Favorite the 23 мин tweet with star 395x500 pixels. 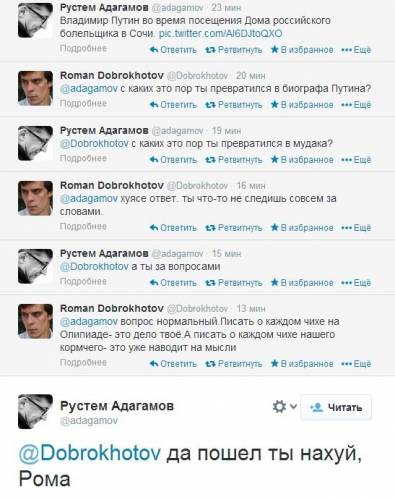click(302, 50)
